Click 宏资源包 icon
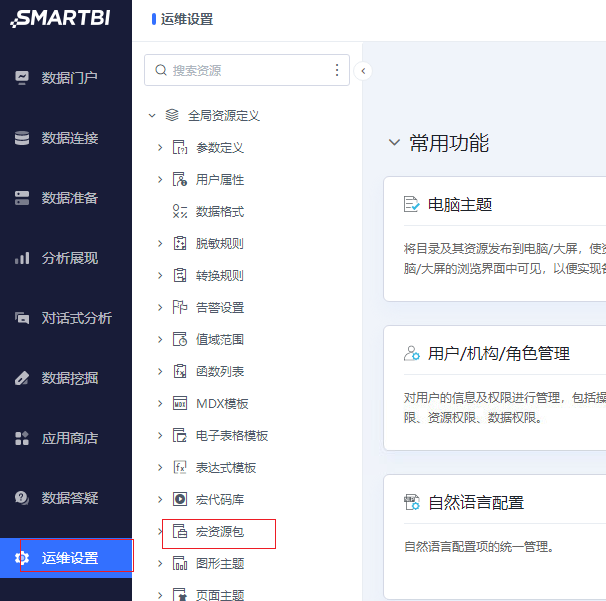Viewport: 606px width, 601px height. pyautogui.click(x=180, y=531)
